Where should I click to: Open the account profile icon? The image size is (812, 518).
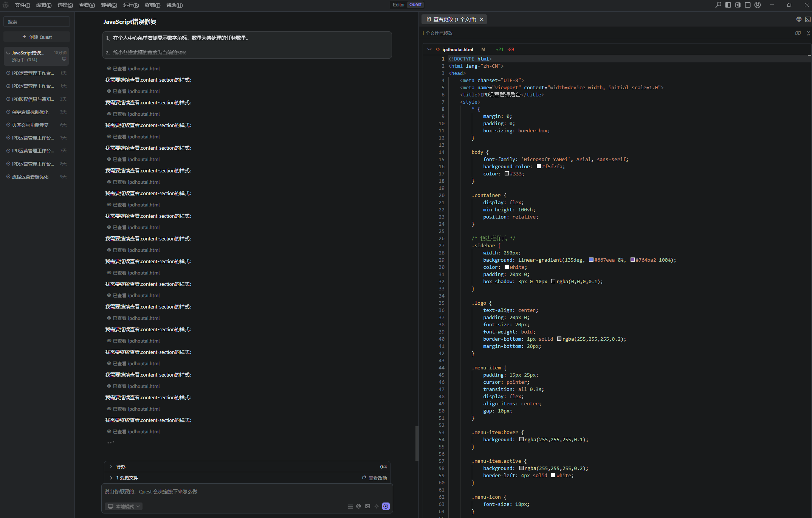[758, 5]
